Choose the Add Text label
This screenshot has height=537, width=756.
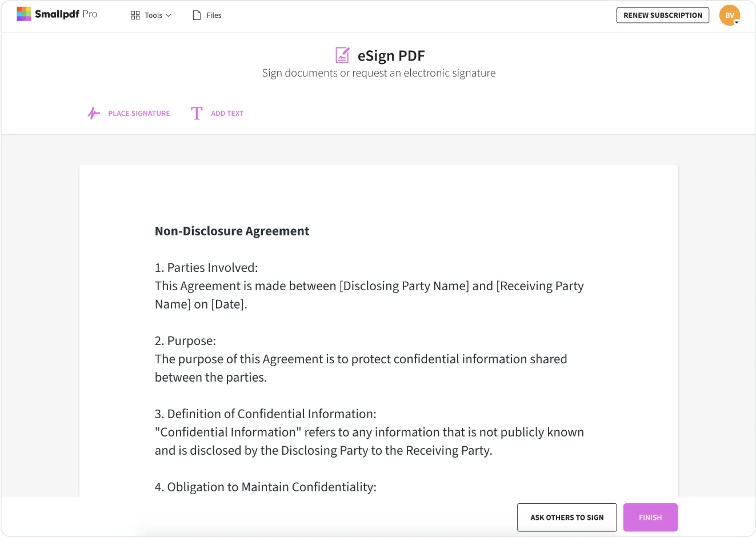227,114
